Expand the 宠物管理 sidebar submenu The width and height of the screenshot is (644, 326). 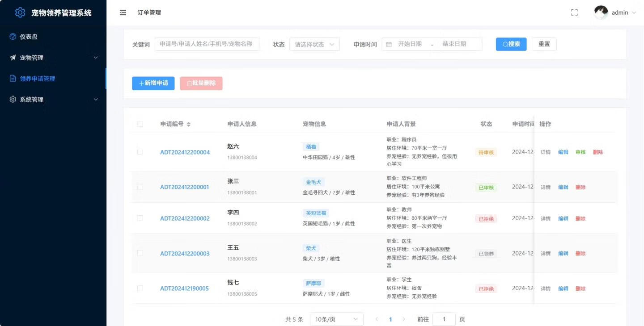[54, 58]
